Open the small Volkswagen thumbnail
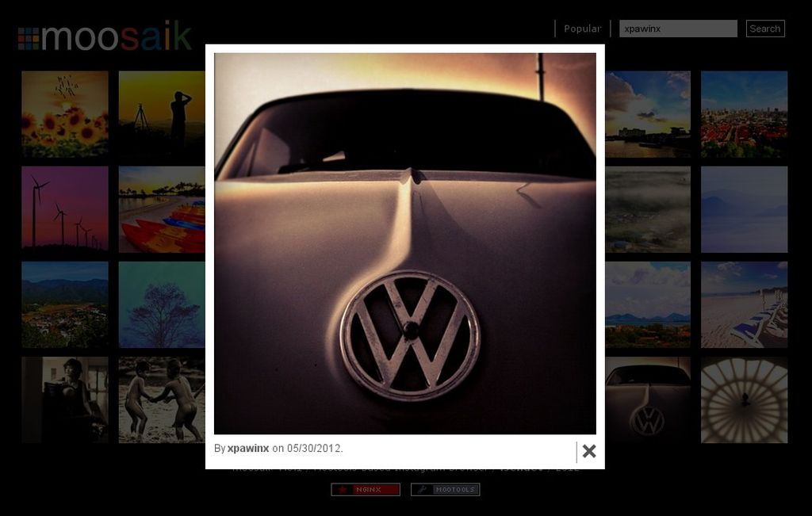Viewport: 812px width, 516px height. pyautogui.click(x=648, y=400)
